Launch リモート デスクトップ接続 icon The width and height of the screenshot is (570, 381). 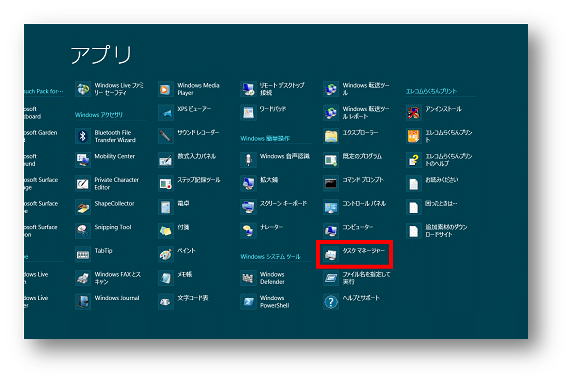point(248,89)
